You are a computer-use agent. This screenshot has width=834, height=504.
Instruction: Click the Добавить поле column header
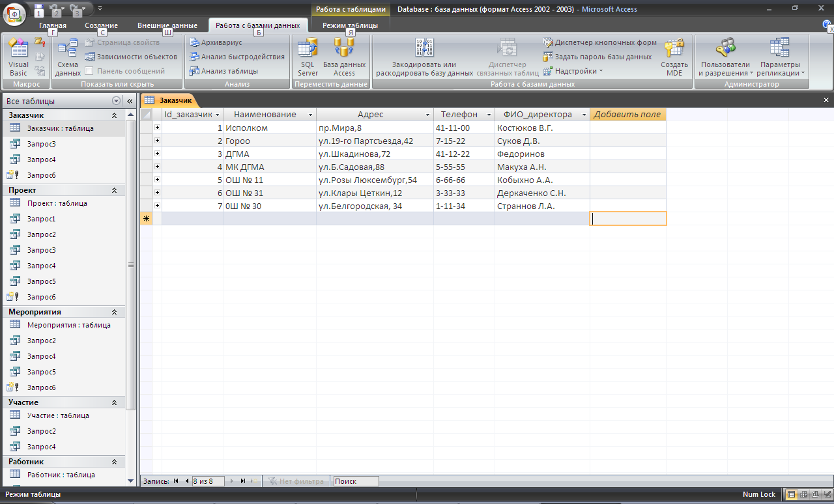coord(627,115)
